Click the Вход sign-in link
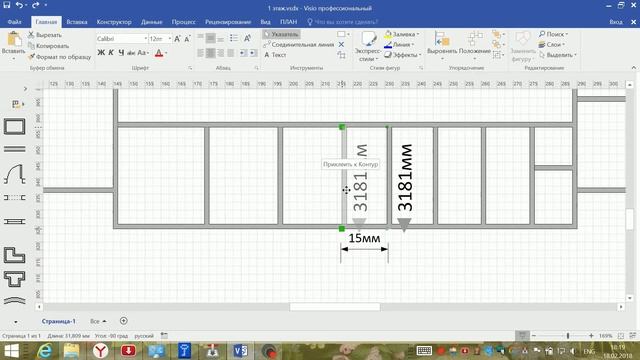The height and width of the screenshot is (360, 640). [x=616, y=22]
